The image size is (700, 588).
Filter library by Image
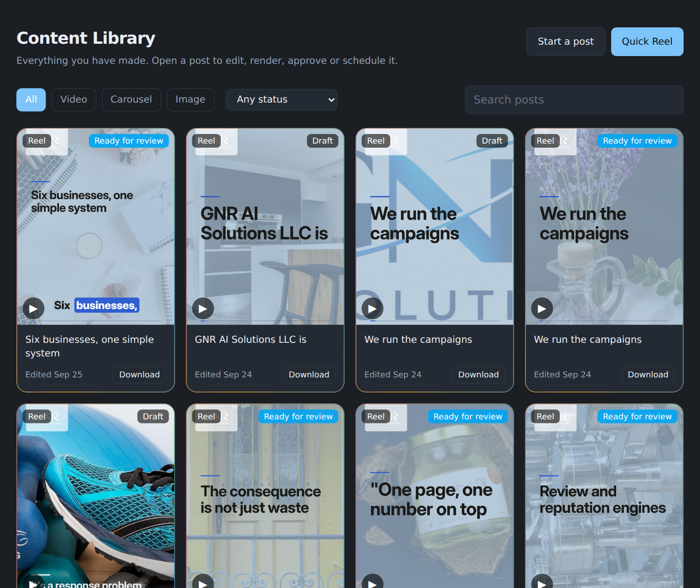[190, 99]
